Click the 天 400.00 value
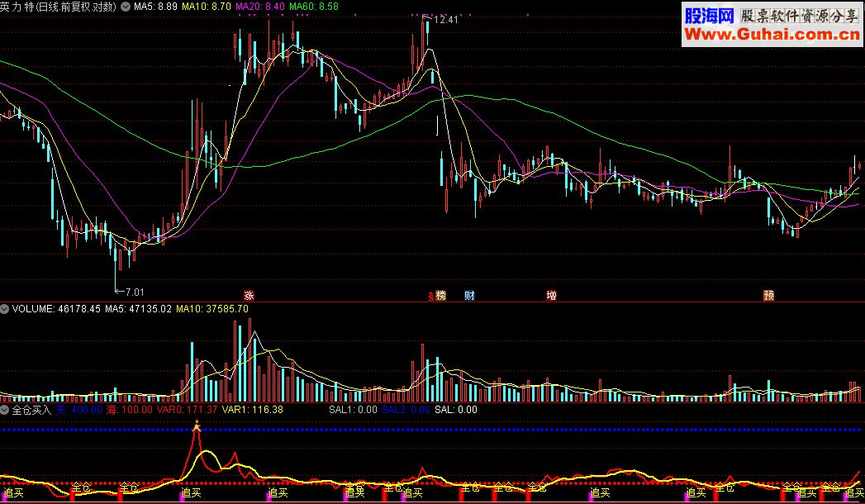Viewport: 865px width, 504px height. (x=78, y=410)
